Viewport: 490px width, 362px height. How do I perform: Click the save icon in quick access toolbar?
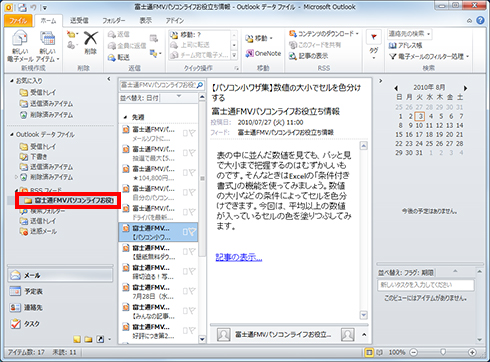click(x=22, y=7)
